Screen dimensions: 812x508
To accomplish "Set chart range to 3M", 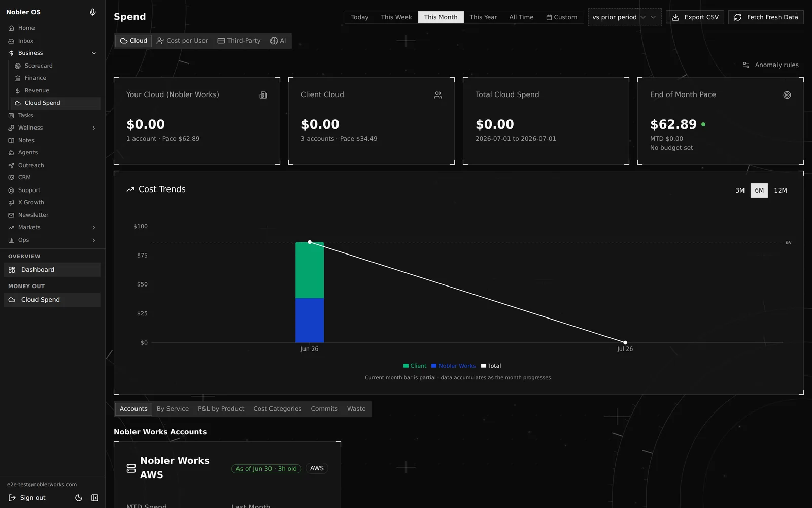I will point(740,190).
